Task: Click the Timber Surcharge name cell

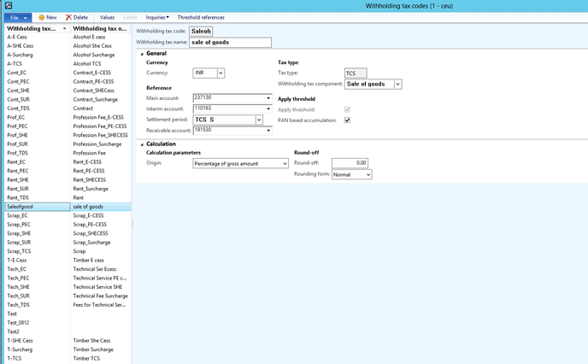Action: coord(101,349)
